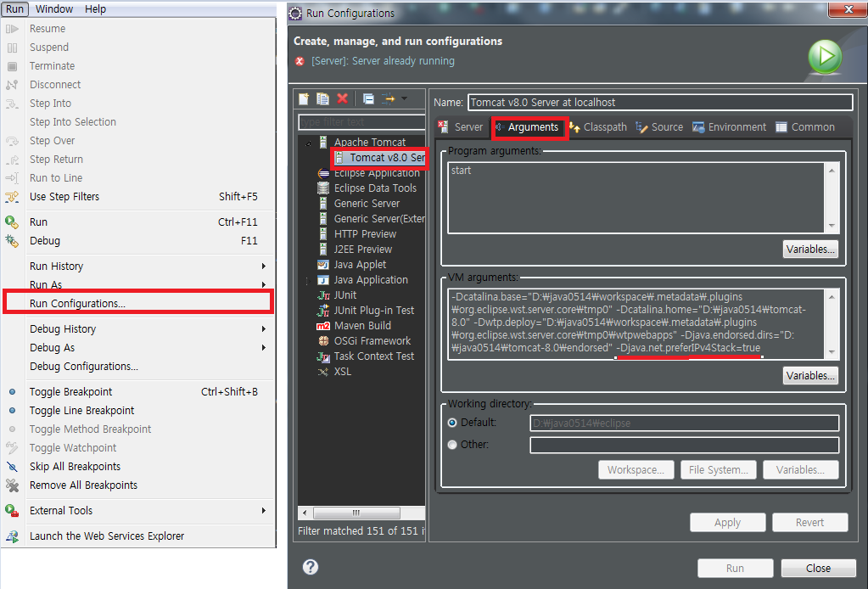Screen dimensions: 868x589
Task: Open the Window menu
Action: pyautogui.click(x=54, y=8)
